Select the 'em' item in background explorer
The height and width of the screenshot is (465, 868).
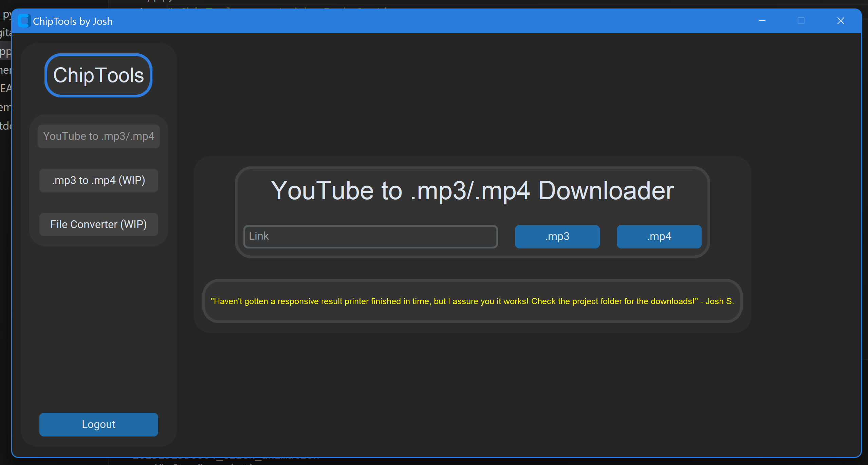[x=5, y=108]
